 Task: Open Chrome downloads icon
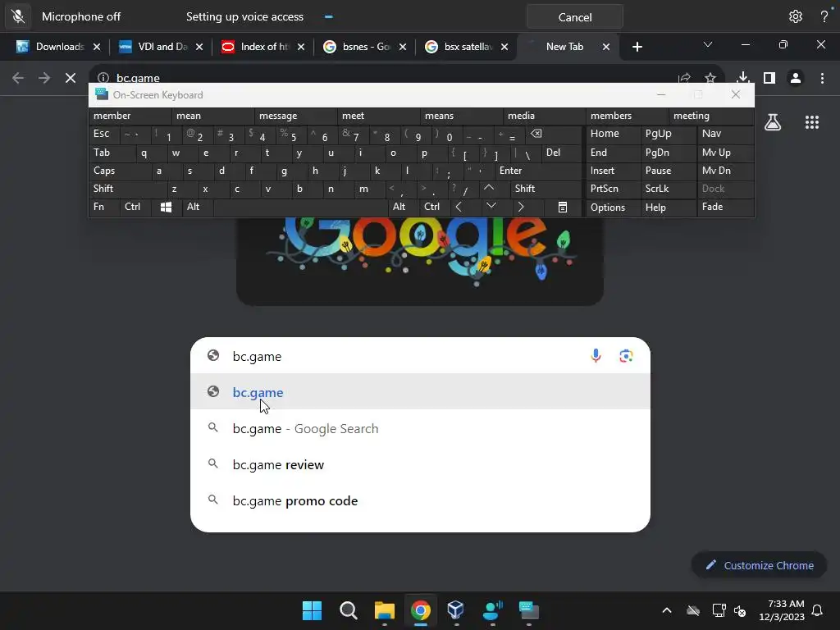743,78
